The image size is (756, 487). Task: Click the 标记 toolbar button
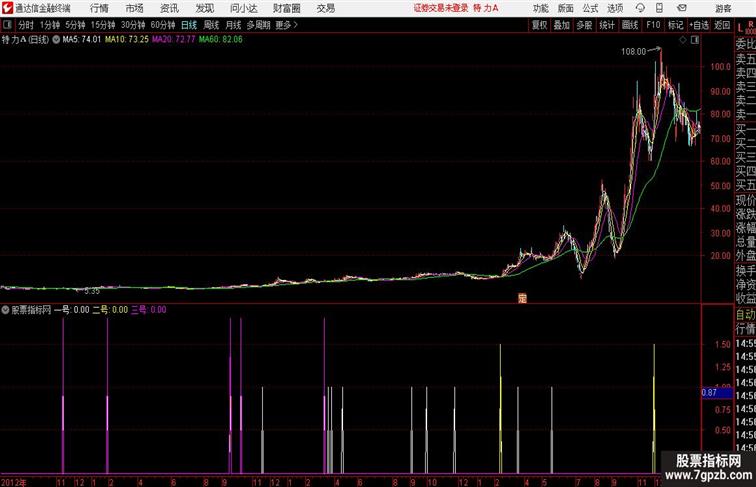[x=675, y=25]
